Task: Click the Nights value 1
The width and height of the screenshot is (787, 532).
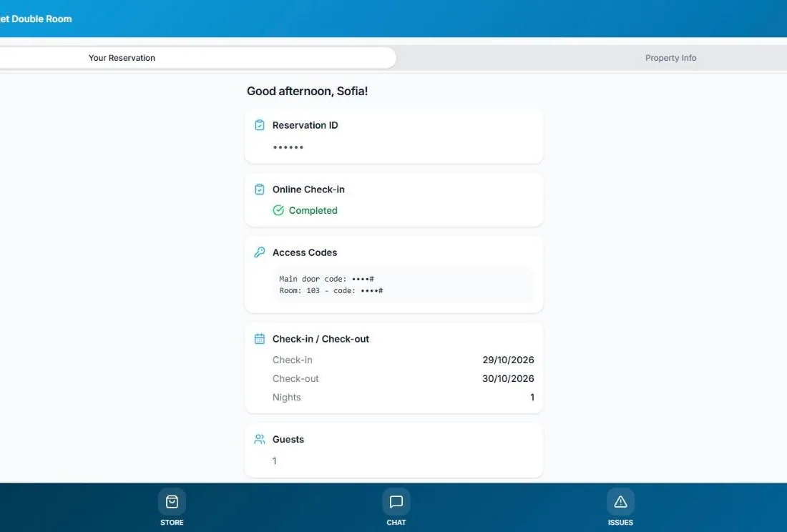Action: tap(532, 397)
